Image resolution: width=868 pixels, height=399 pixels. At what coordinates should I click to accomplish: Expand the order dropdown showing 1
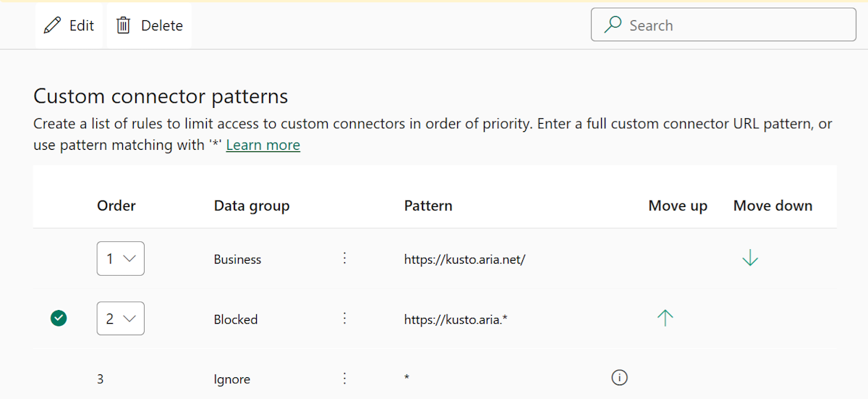[x=121, y=259]
